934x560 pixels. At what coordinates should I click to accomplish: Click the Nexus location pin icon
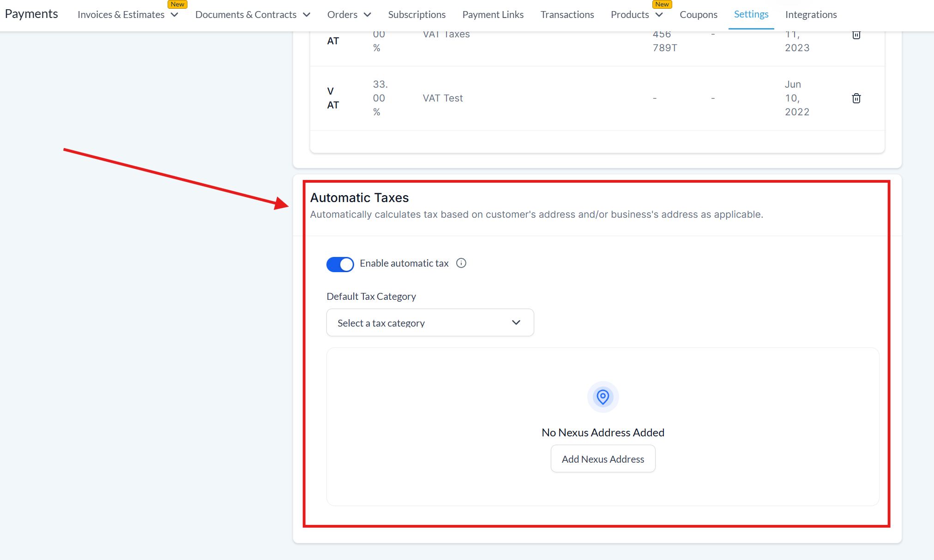(x=603, y=397)
